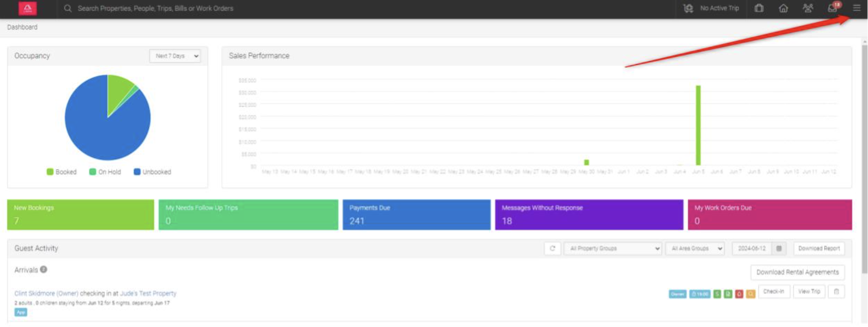Open the inbox with 18 notifications
868x327 pixels.
point(833,8)
